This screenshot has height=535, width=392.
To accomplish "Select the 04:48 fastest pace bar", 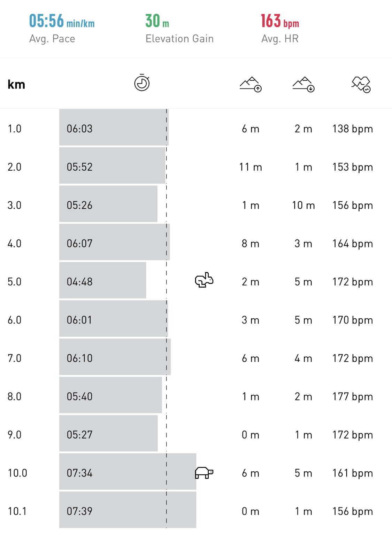I will point(102,280).
